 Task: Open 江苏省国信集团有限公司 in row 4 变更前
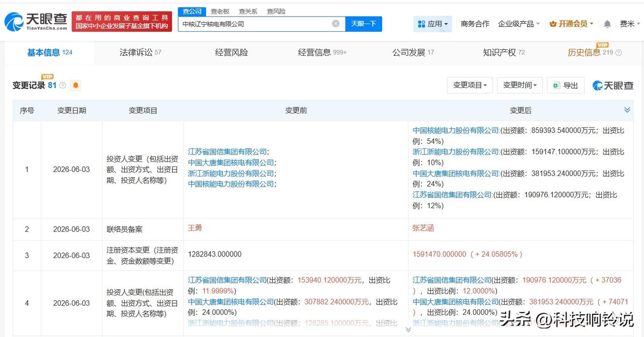tap(227, 280)
